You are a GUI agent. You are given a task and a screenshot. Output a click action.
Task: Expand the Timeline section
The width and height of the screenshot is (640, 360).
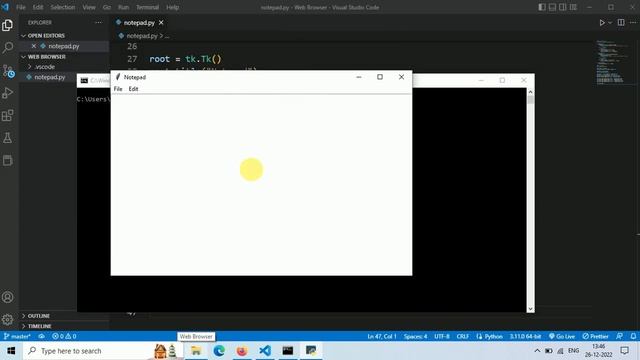(40, 326)
